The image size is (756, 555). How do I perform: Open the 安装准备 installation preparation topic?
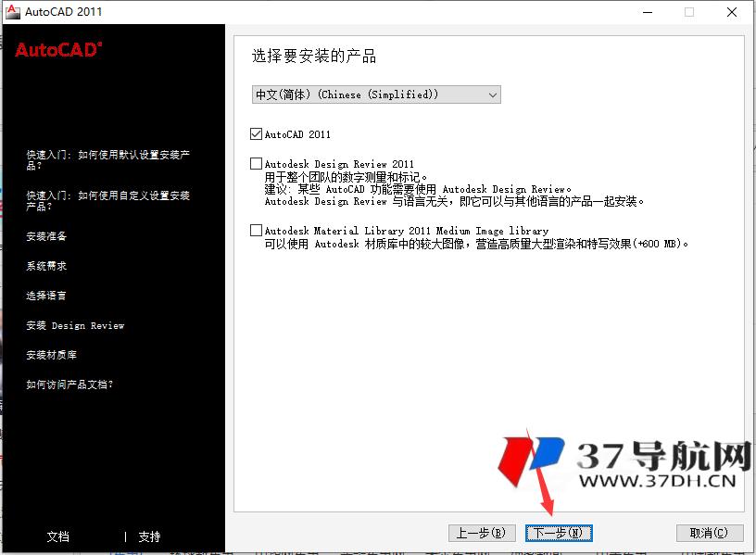(47, 236)
